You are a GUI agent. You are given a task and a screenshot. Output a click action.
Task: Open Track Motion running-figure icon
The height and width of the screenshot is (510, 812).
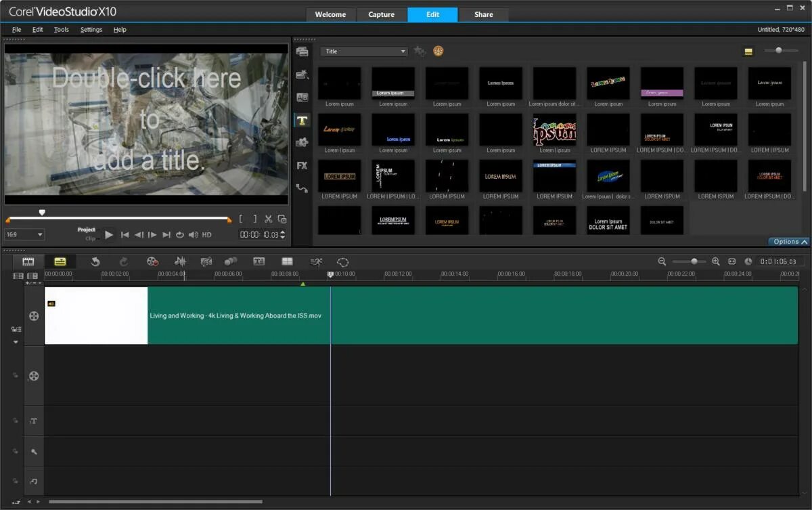coord(316,261)
